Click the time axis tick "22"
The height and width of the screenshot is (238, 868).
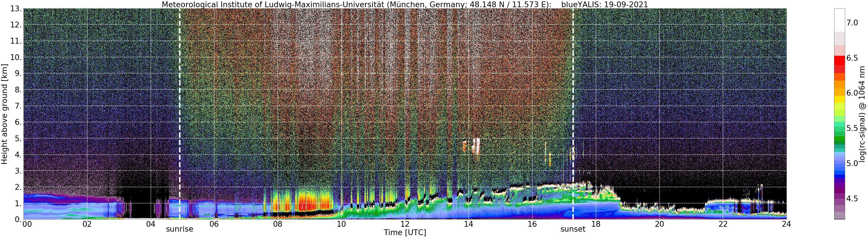point(723,224)
